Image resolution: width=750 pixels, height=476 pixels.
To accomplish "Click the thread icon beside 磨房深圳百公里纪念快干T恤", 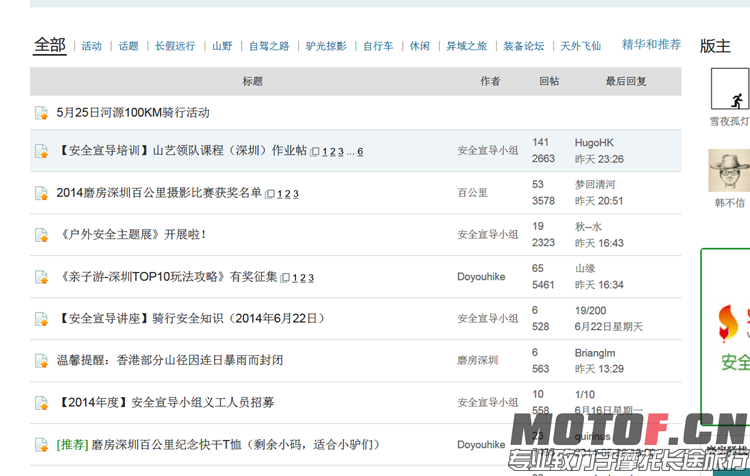I will point(41,444).
